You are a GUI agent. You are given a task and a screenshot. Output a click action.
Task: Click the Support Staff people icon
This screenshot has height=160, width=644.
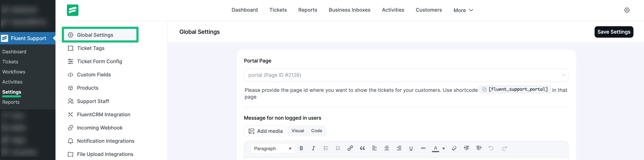click(71, 101)
